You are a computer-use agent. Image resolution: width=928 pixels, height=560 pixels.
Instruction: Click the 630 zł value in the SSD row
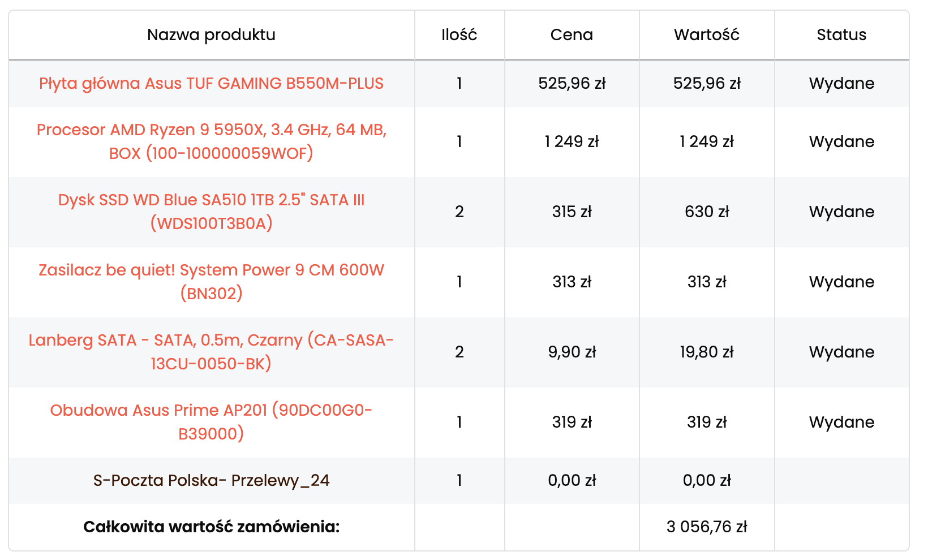click(x=706, y=212)
